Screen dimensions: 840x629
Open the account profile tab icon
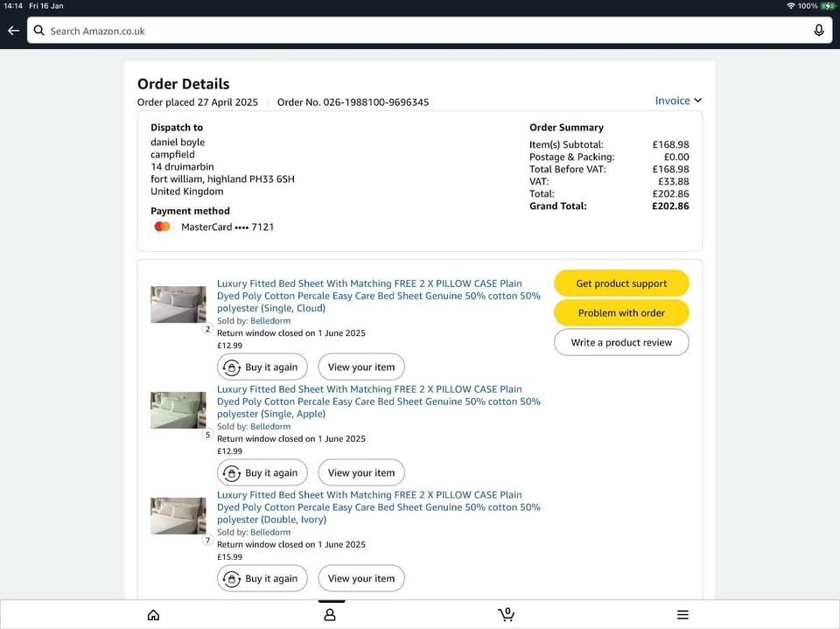[330, 615]
